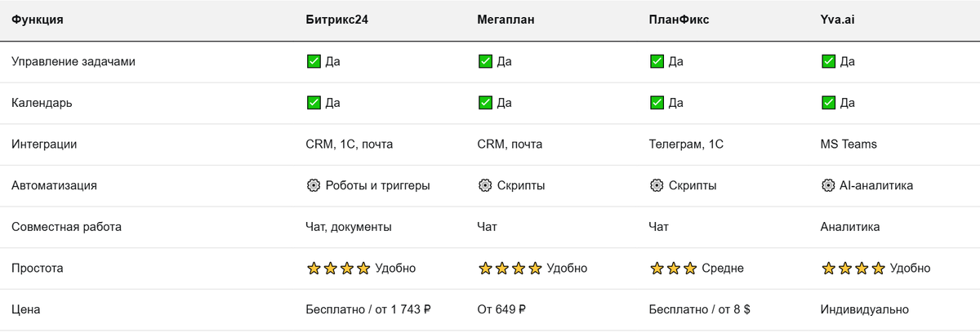The image size is (980, 333).
Task: Click the star rating in the Yva.ai Простота cell
Action: (x=853, y=269)
